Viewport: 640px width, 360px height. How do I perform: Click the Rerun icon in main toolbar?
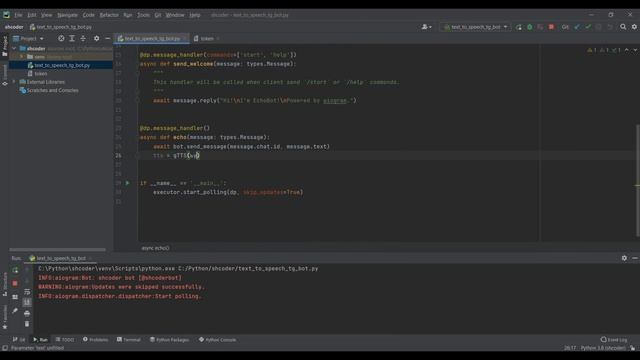(518, 27)
